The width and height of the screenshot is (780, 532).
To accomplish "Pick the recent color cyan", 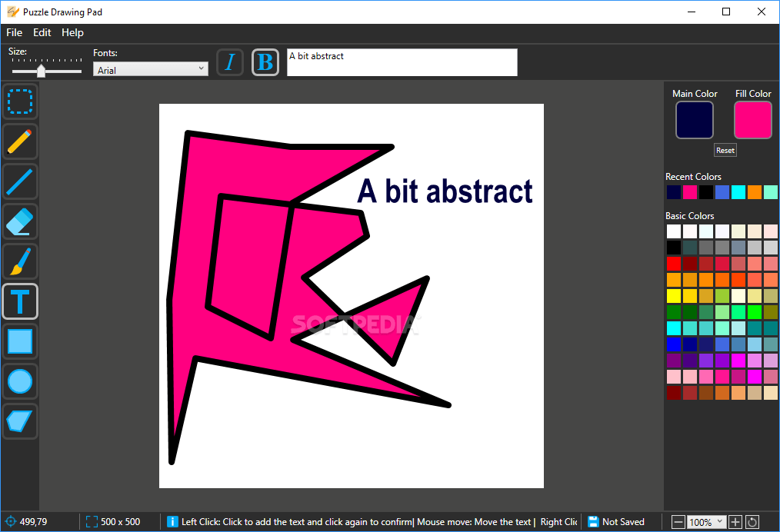I will pyautogui.click(x=738, y=192).
